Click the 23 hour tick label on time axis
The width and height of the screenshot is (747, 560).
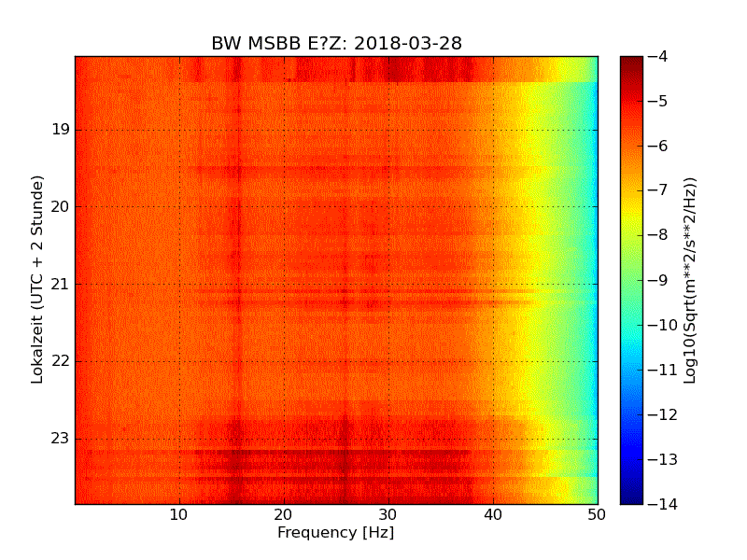(x=59, y=439)
